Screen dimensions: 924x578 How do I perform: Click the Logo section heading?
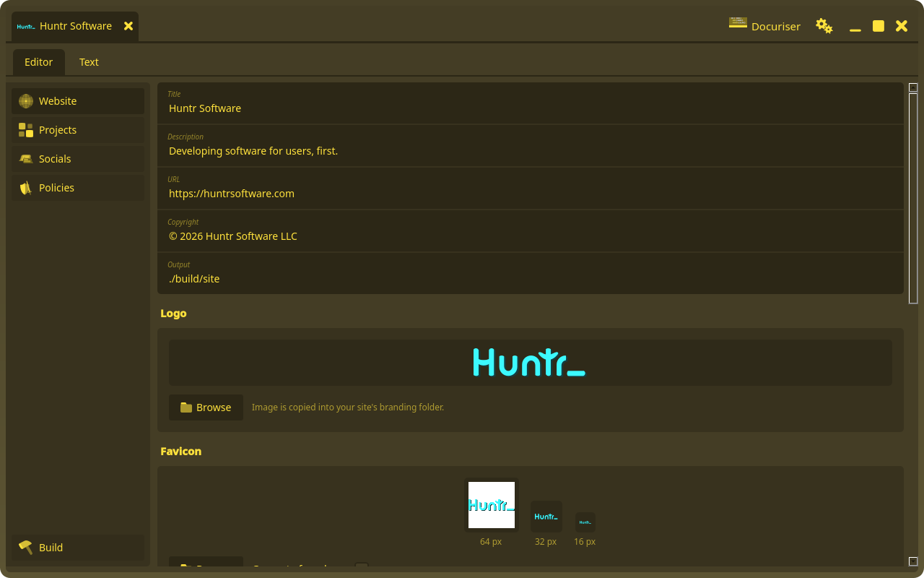(173, 314)
